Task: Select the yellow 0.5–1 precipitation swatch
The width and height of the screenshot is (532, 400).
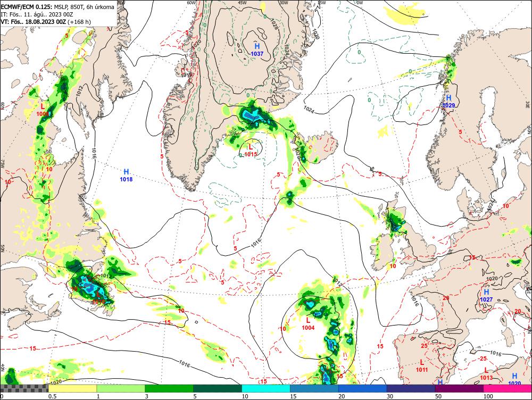Action: (72, 388)
